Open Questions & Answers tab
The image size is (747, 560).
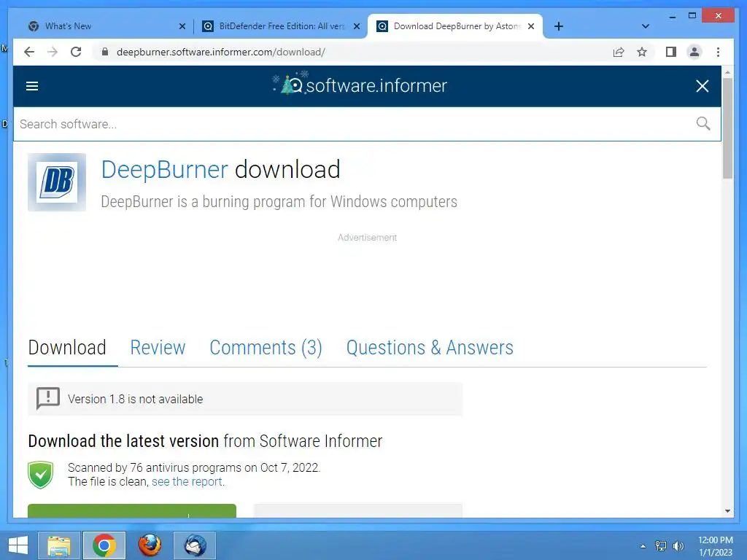pyautogui.click(x=430, y=348)
